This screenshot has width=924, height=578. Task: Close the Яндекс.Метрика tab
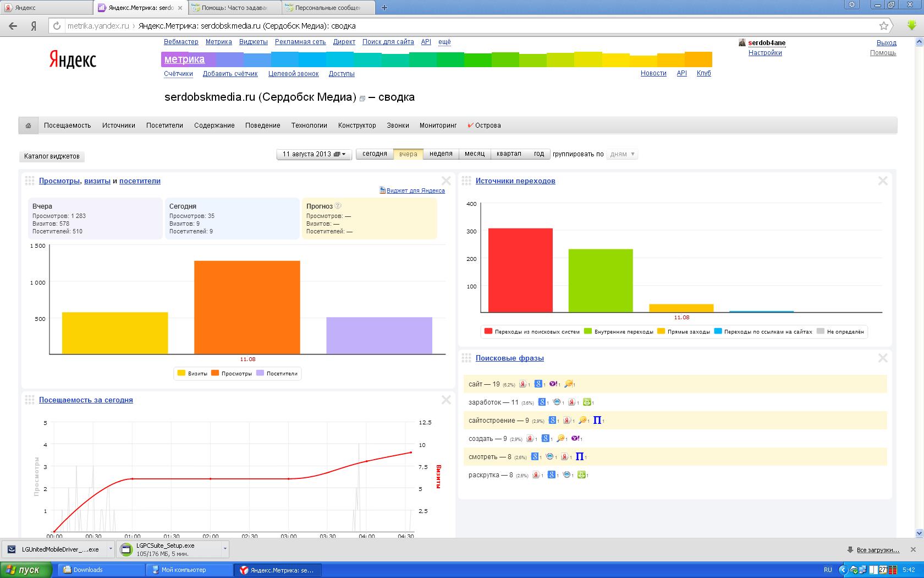180,8
